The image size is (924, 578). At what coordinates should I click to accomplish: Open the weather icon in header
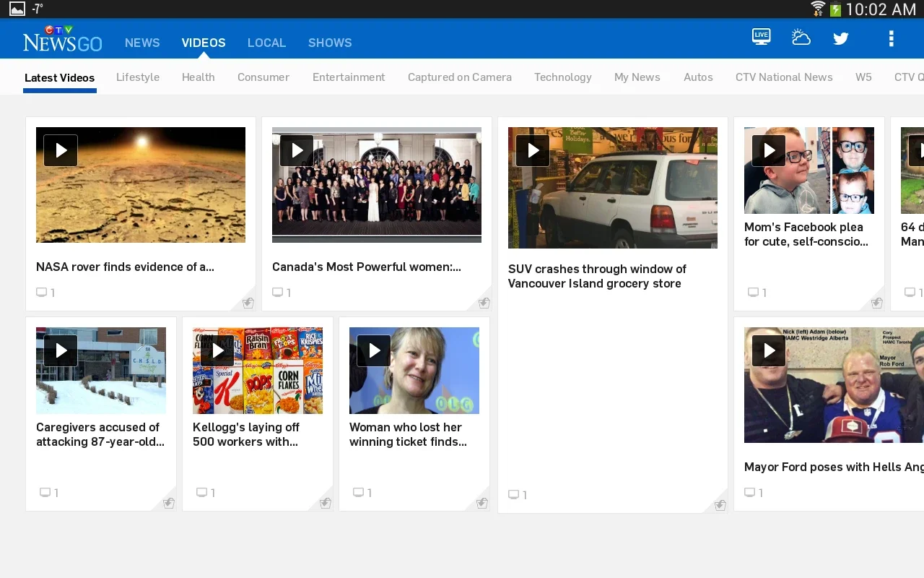coord(801,38)
